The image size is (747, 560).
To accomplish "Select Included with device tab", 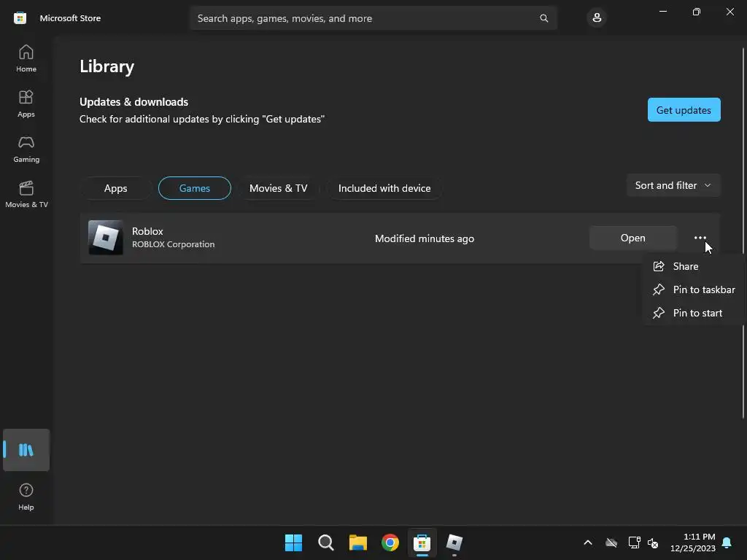I will point(384,188).
